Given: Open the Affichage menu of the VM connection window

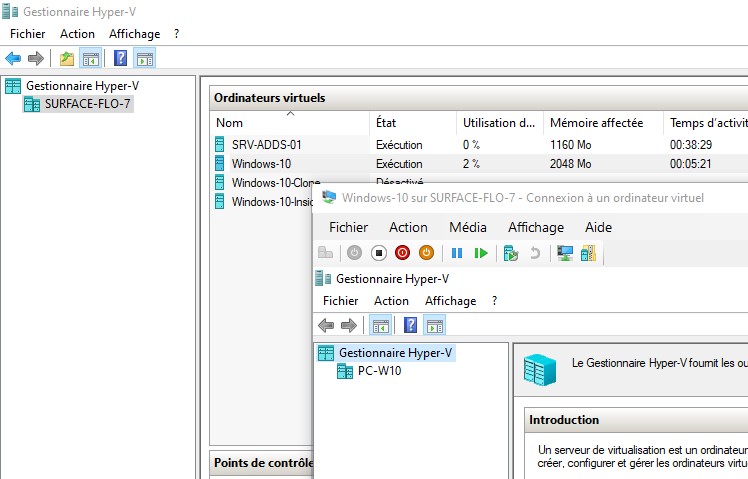Looking at the screenshot, I should coord(536,227).
